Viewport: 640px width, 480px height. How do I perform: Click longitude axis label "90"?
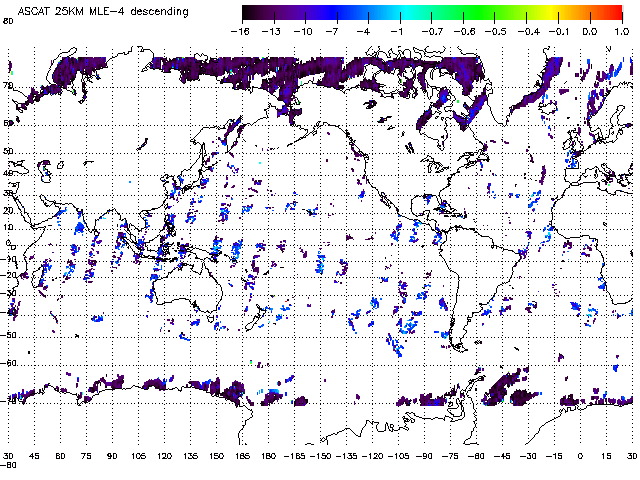[x=112, y=456]
